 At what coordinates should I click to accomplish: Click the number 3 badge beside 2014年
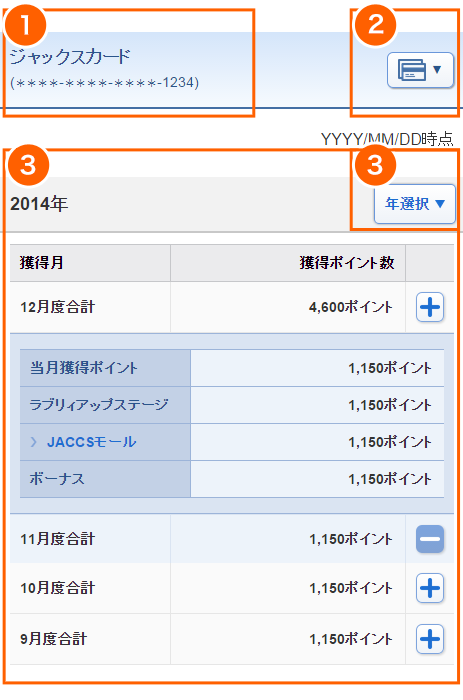[28, 165]
